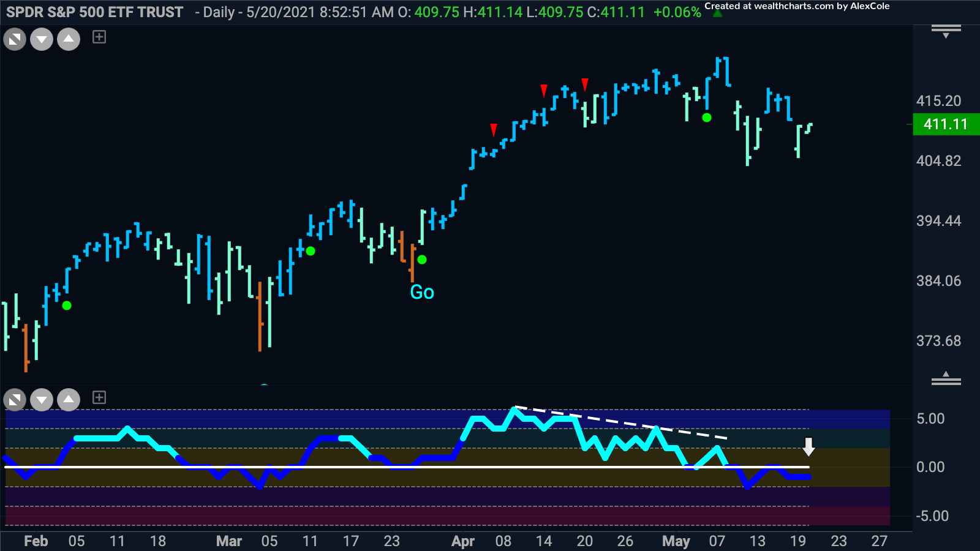This screenshot has height=551, width=980.
Task: Click the green dot marker in early May
Action: pos(707,118)
